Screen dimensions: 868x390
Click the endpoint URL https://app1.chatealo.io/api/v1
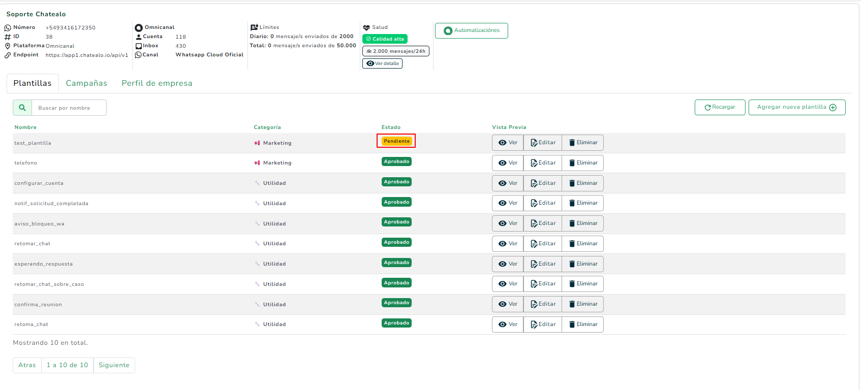pos(87,55)
